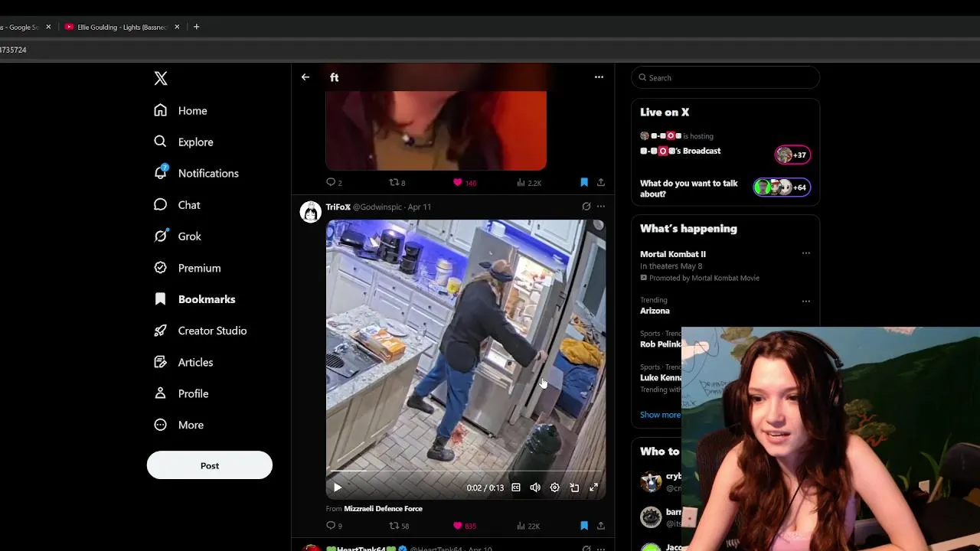Unlike the post with 146 likes
Image resolution: width=980 pixels, height=551 pixels.
click(464, 182)
